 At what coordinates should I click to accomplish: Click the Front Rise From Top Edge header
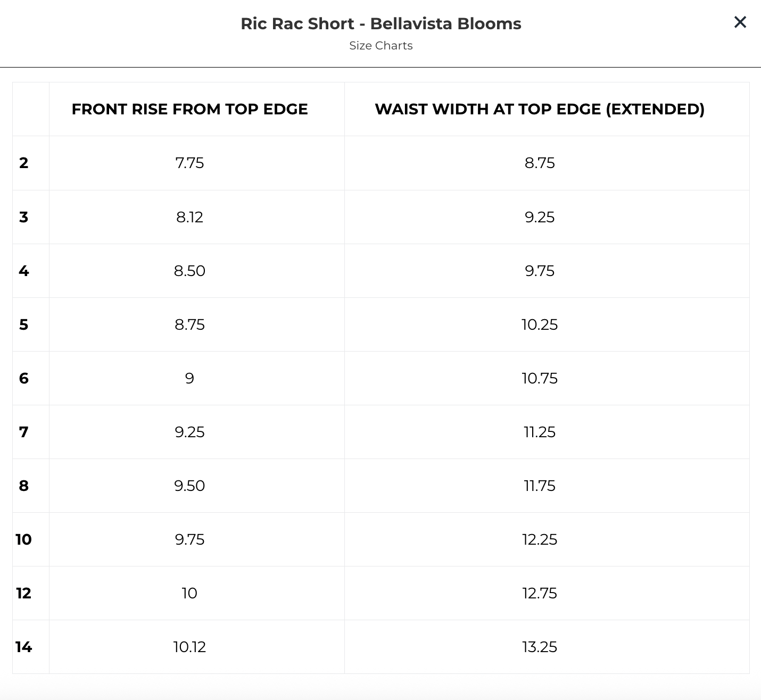coord(189,109)
